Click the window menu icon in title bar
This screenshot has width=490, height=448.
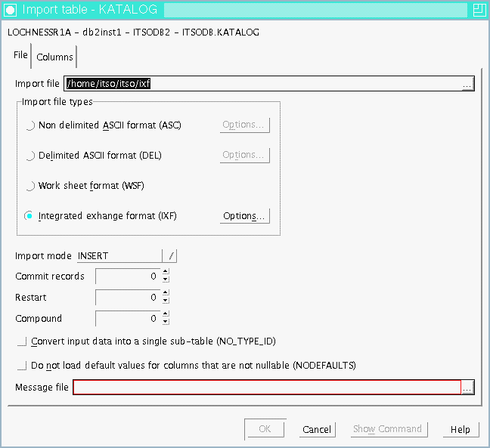[x=10, y=10]
